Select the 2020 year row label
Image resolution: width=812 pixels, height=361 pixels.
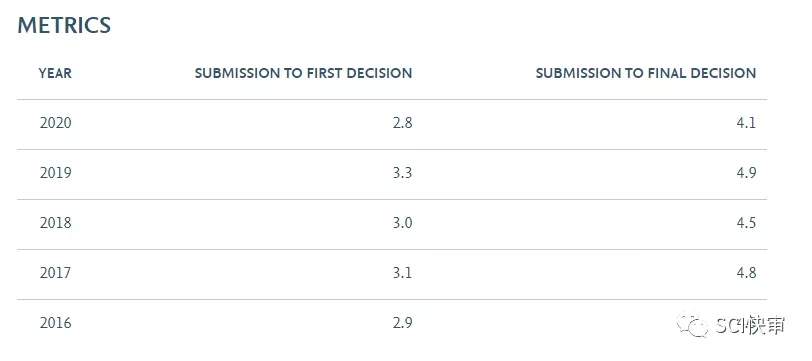[55, 123]
